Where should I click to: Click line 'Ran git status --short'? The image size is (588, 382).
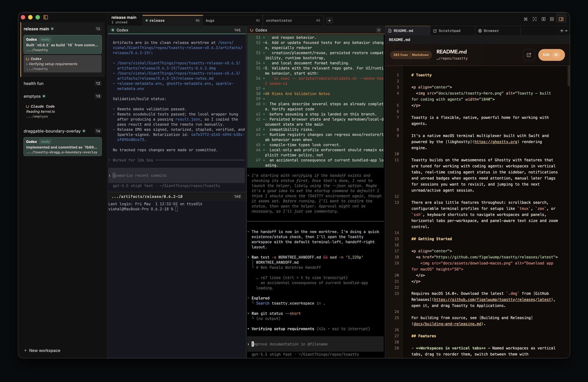276,314
